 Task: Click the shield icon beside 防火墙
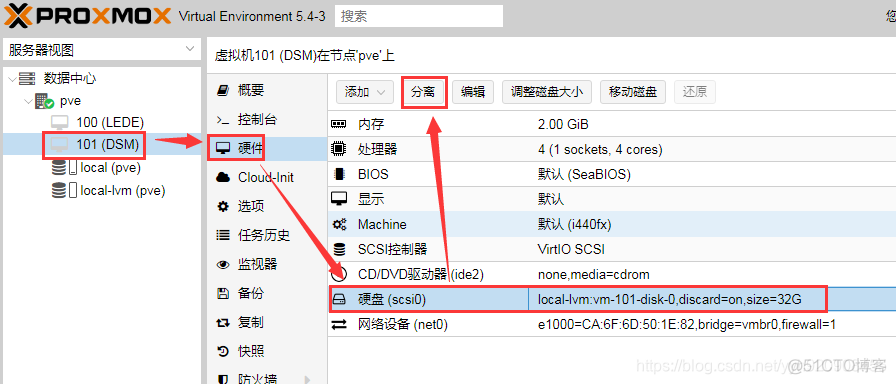(x=223, y=378)
